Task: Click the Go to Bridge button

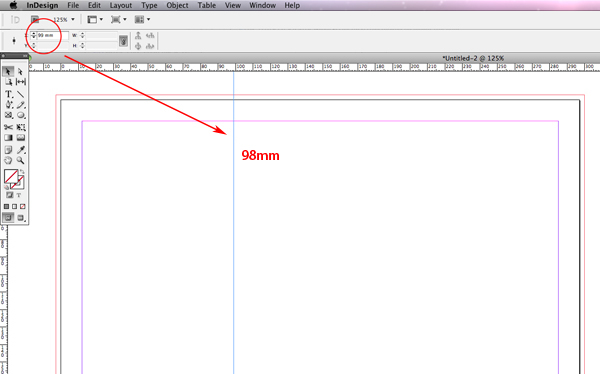Action: [x=35, y=20]
